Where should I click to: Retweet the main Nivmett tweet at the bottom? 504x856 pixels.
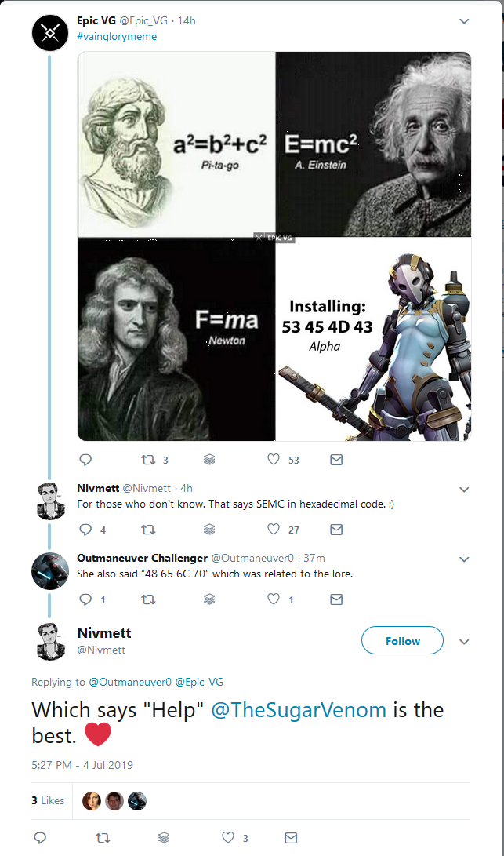102,838
